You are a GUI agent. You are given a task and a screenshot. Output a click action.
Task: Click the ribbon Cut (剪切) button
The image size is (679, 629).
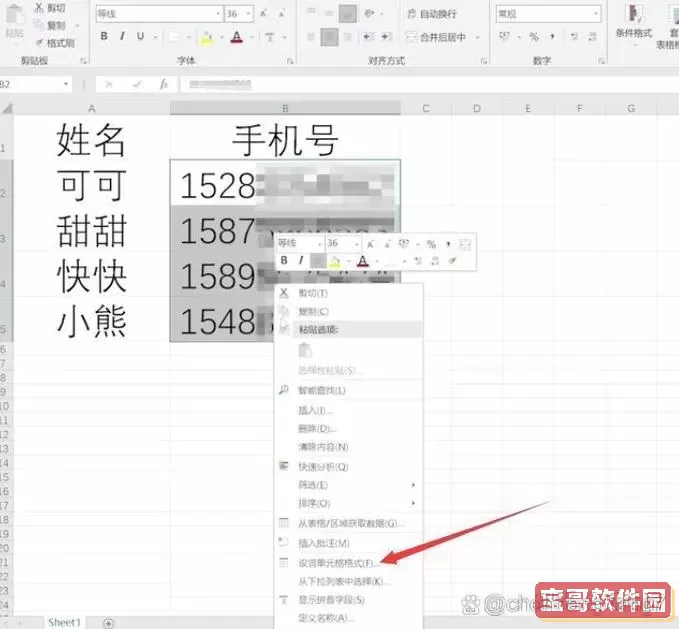50,7
